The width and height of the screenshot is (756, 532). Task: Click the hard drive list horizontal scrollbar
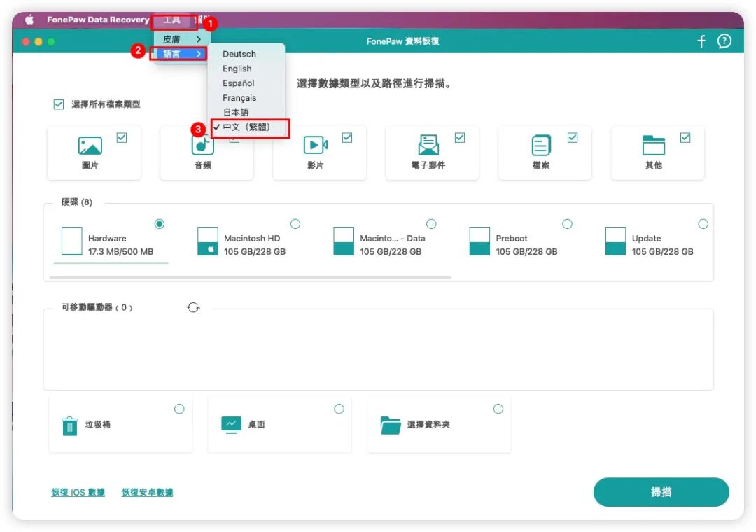(250, 277)
